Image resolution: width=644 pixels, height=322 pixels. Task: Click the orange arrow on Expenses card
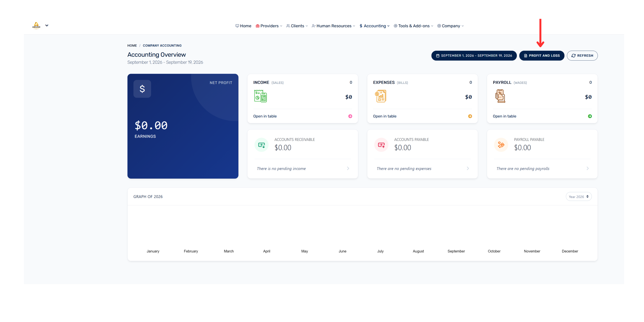[x=470, y=116]
